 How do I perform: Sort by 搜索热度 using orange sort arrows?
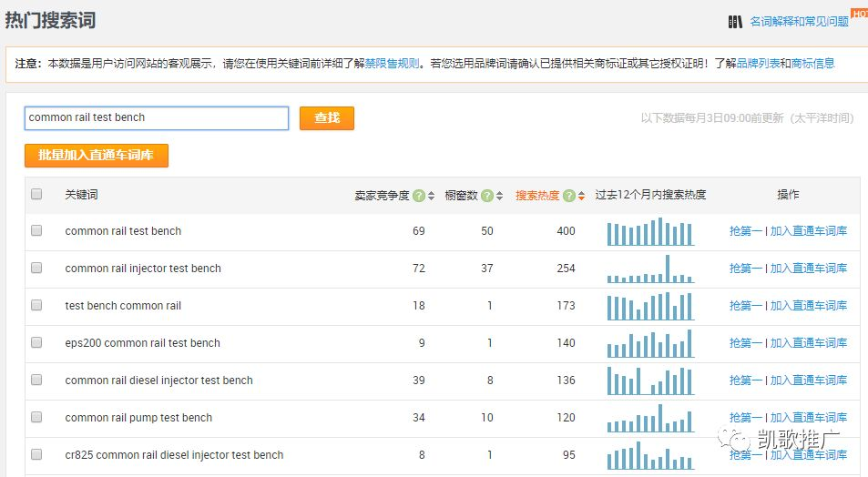(x=581, y=195)
